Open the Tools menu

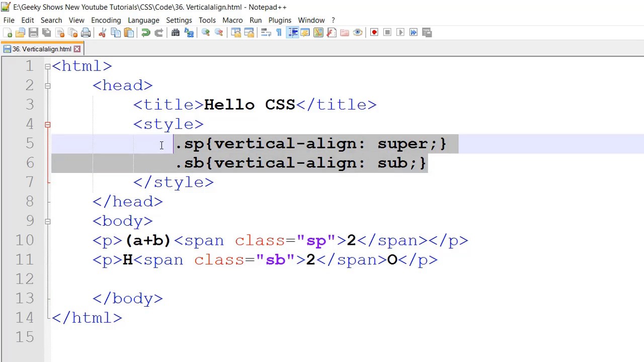tap(207, 20)
